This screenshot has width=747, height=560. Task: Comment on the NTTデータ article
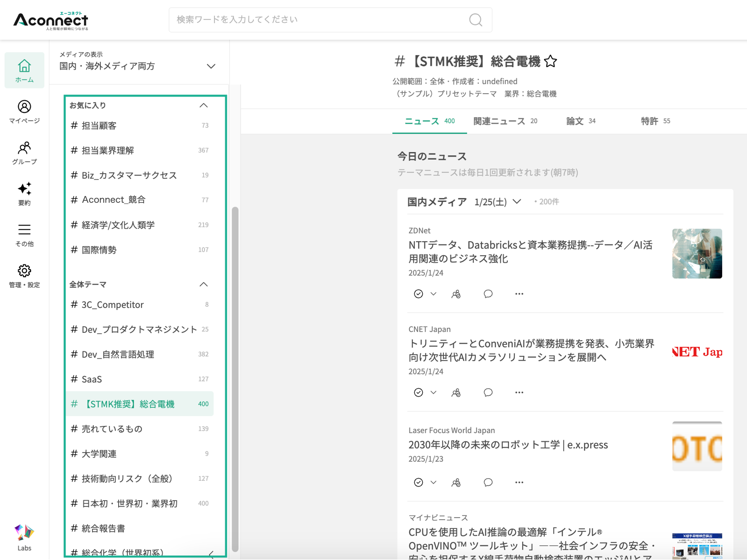pos(488,294)
